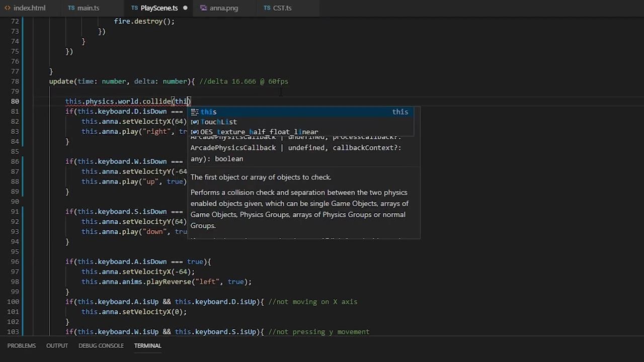Click the 'Performs a collision check' description paragraph
This screenshot has height=362, width=644.
(300, 209)
